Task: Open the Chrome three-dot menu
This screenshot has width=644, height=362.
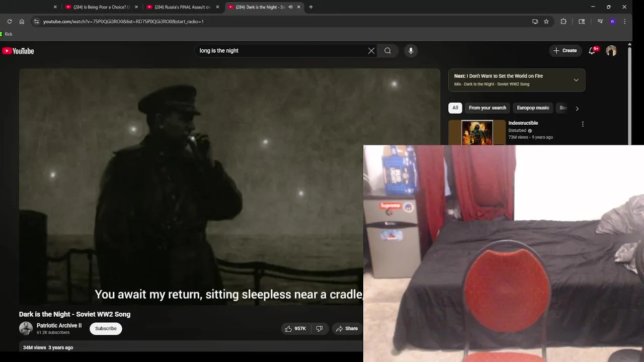Action: [624, 22]
